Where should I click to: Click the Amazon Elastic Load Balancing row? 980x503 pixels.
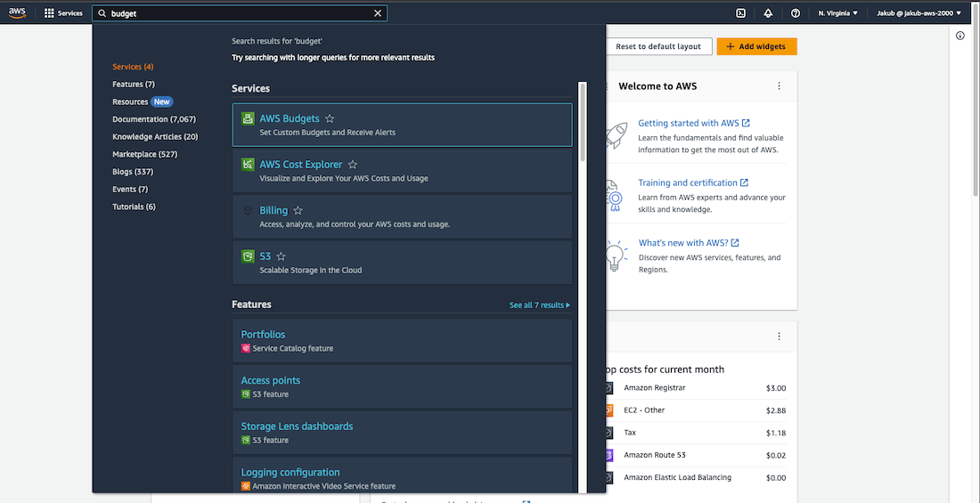pyautogui.click(x=696, y=478)
